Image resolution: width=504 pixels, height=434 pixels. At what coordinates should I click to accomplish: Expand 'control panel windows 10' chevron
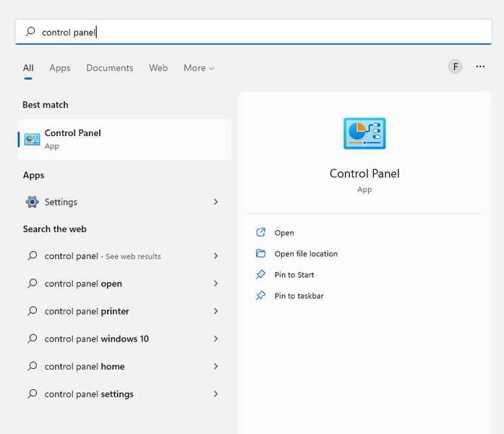pyautogui.click(x=215, y=339)
